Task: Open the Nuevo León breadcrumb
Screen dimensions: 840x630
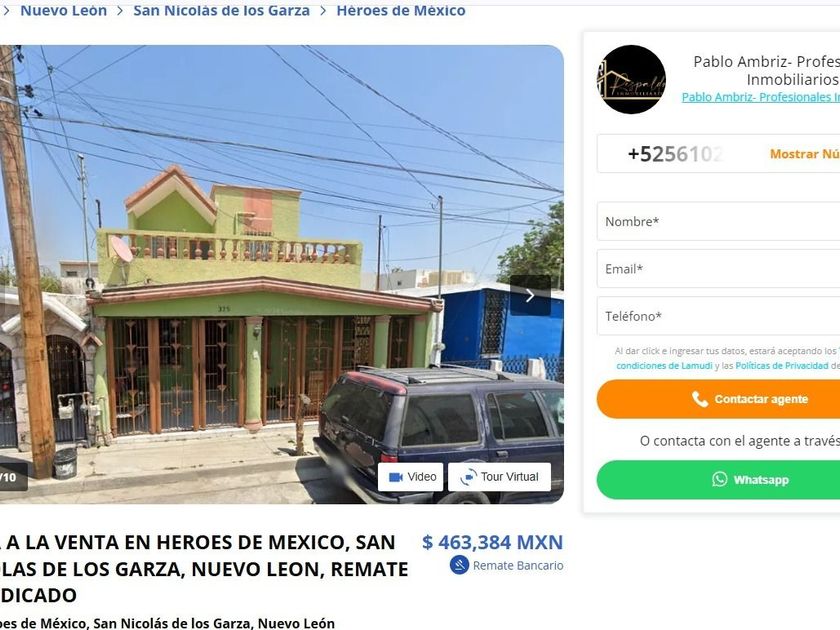Action: coord(63,11)
